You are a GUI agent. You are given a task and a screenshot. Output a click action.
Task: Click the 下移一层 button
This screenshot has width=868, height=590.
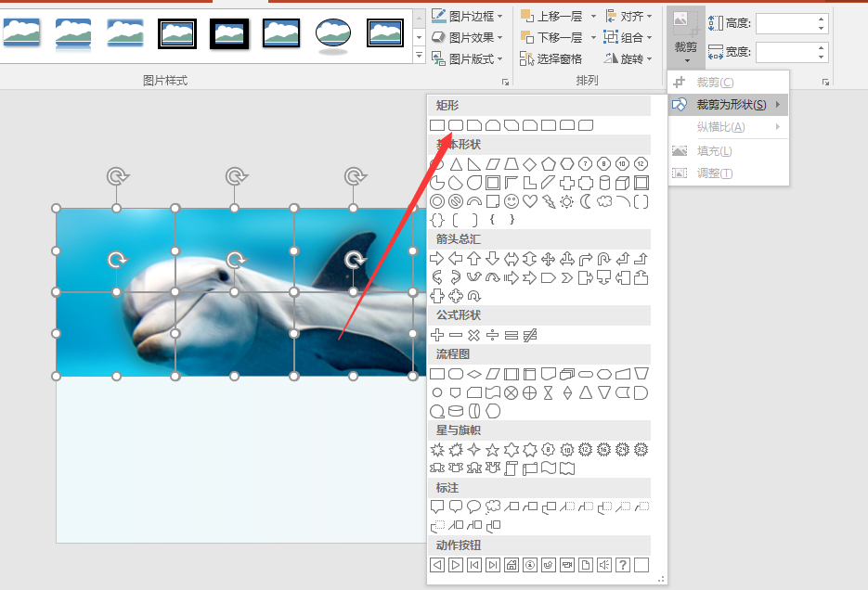[552, 38]
